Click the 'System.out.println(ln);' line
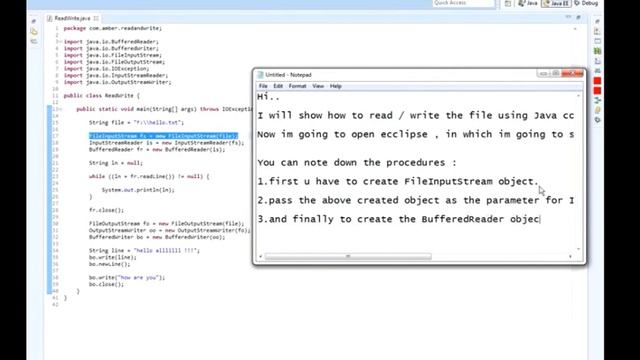The width and height of the screenshot is (640, 360). pyautogui.click(x=138, y=190)
